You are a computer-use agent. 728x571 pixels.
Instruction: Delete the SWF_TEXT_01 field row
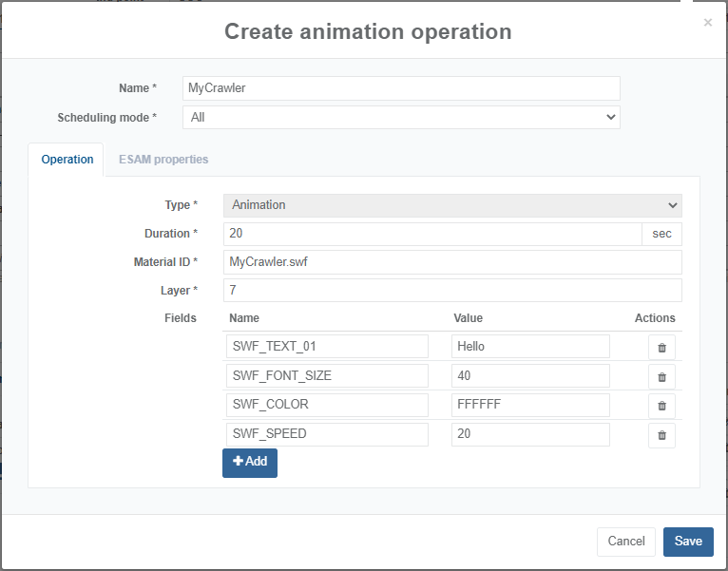click(x=661, y=348)
